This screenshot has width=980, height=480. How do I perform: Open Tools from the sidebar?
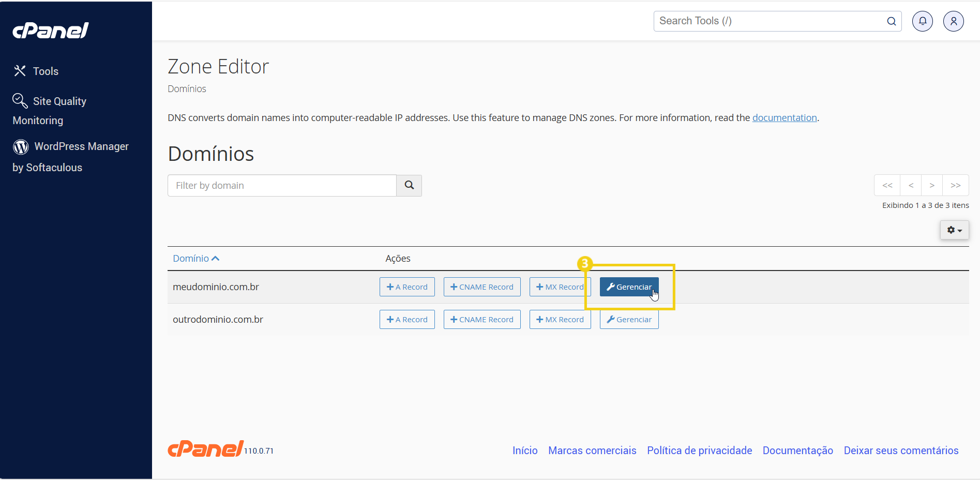(x=36, y=71)
